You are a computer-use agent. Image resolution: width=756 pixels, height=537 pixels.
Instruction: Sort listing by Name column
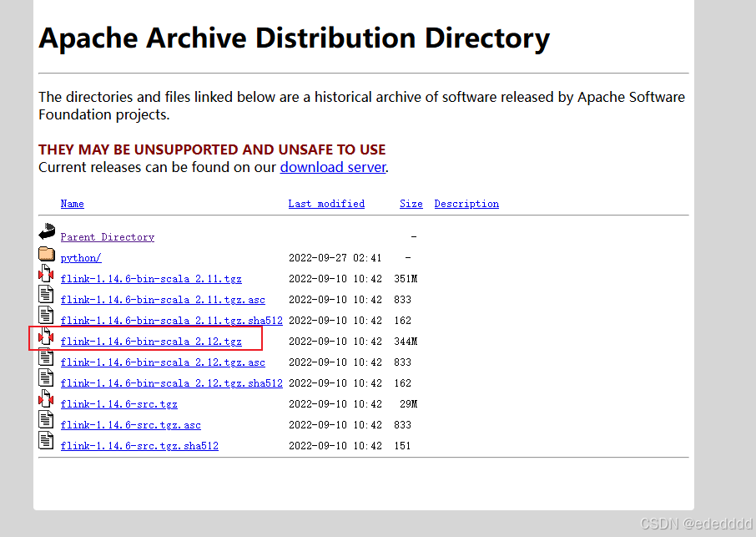coord(73,204)
